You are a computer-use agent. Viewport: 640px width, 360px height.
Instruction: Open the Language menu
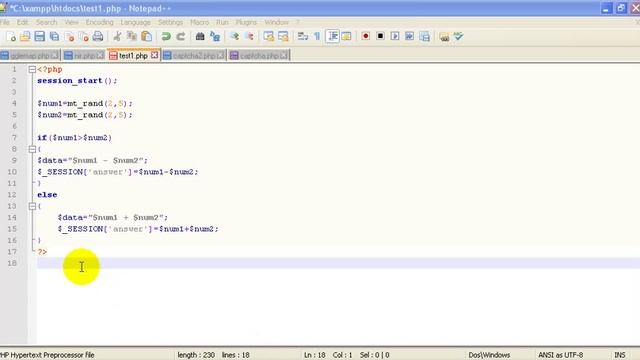(136, 22)
